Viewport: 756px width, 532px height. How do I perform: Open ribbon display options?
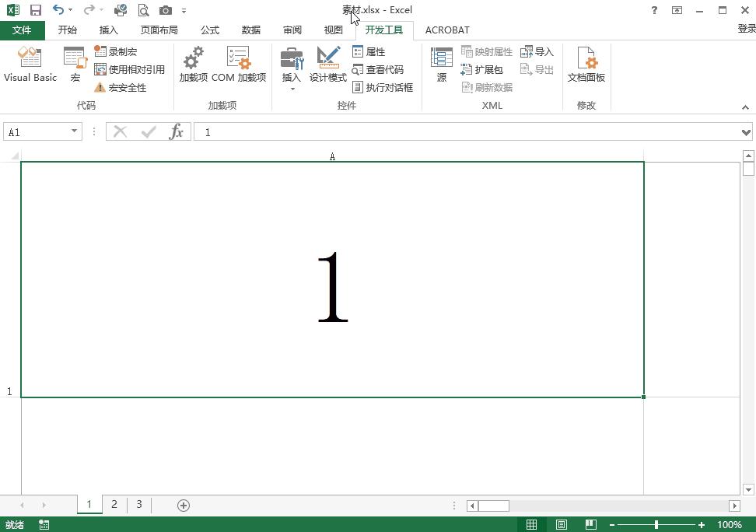coord(677,10)
